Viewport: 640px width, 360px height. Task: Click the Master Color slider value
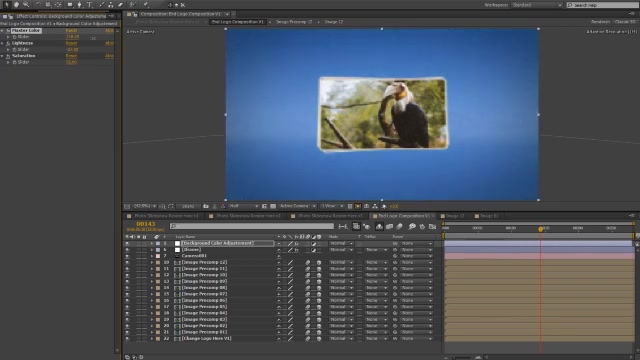[x=72, y=37]
